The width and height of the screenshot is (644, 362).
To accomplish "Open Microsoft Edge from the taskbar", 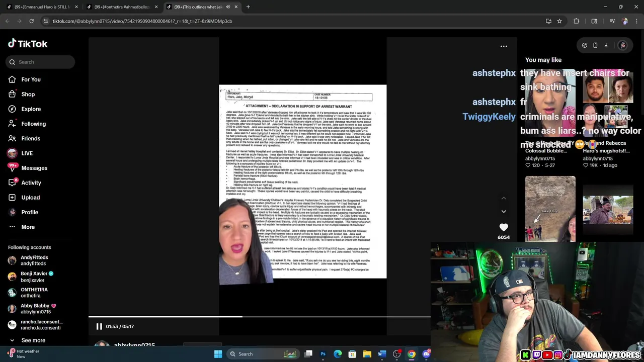I will 338,354.
